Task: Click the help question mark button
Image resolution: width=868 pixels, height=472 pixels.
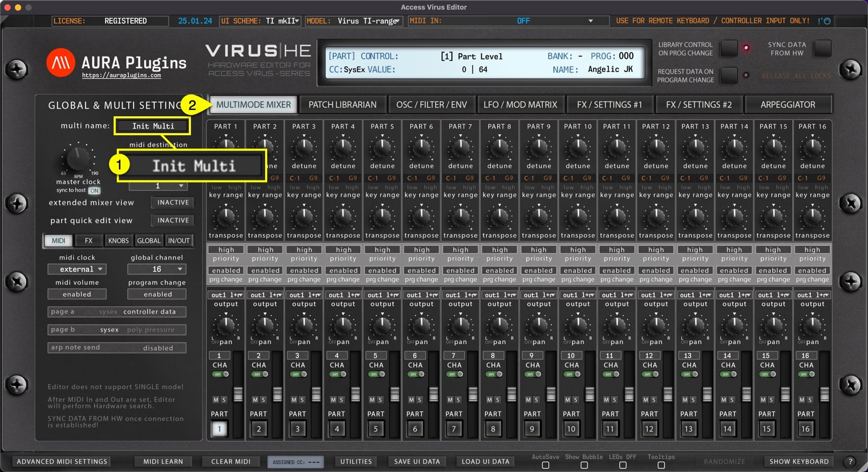Action: coord(850,461)
